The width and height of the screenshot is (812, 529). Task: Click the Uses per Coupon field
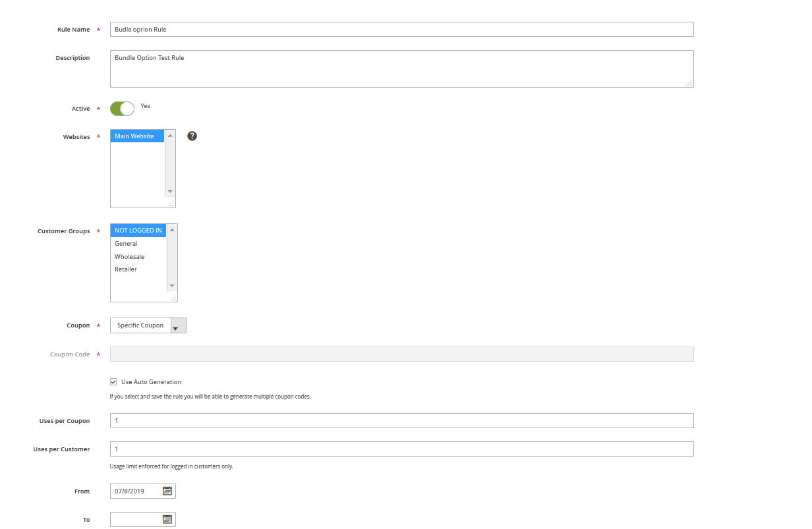coord(402,420)
